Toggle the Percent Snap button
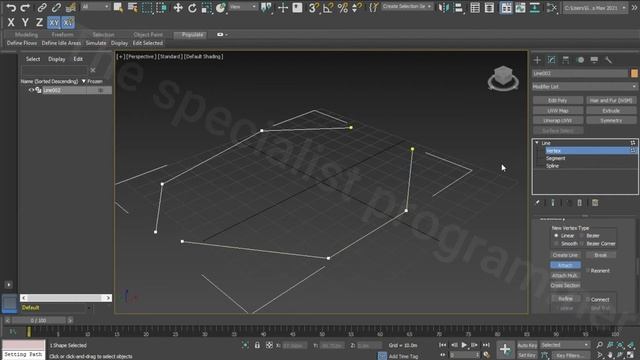Image resolution: width=640 pixels, height=360 pixels. pos(342,7)
